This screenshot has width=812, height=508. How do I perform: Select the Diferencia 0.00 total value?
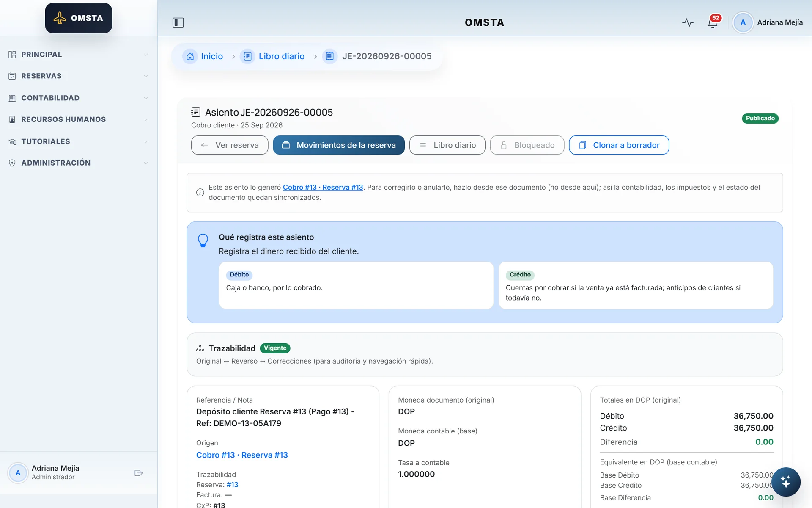764,442
